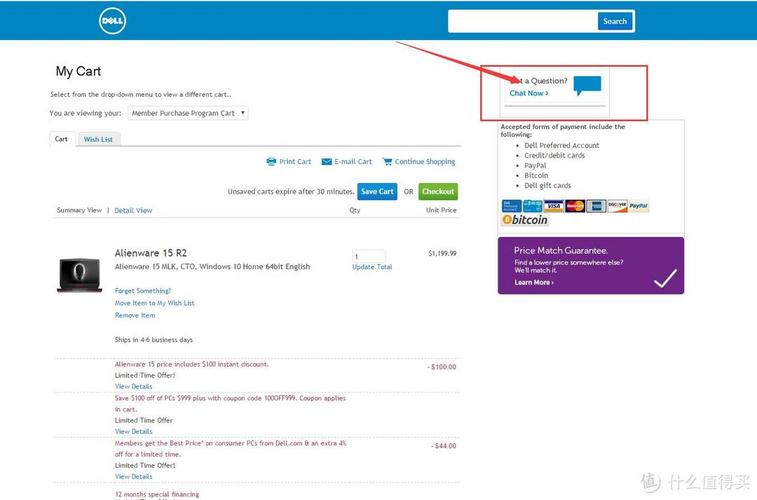The width and height of the screenshot is (757, 500).
Task: Click the PayPal payment logo
Action: tap(639, 206)
